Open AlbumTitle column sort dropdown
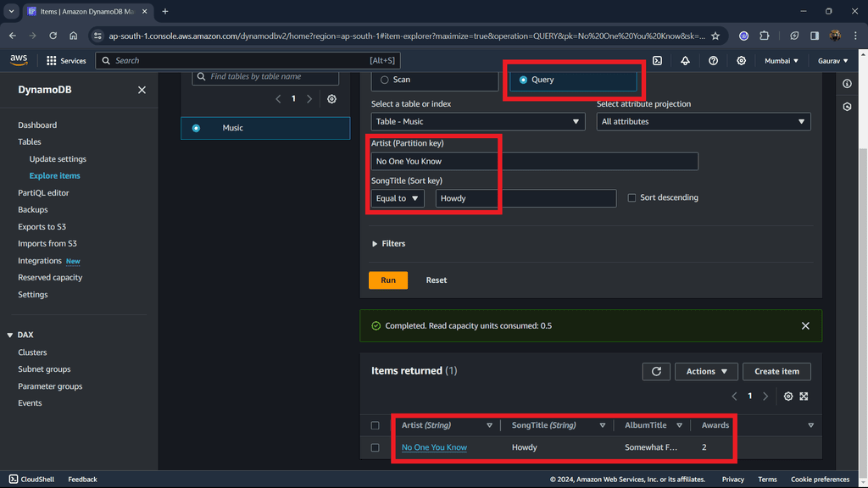868x488 pixels. [679, 425]
